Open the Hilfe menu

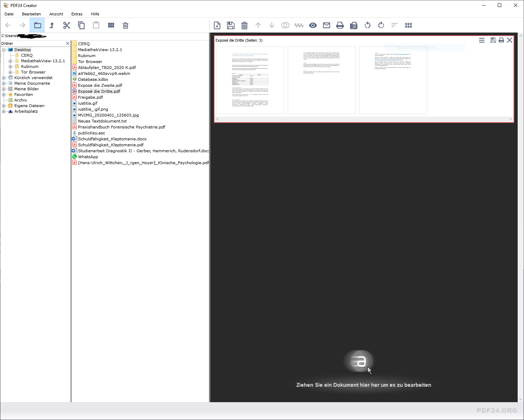(95, 14)
